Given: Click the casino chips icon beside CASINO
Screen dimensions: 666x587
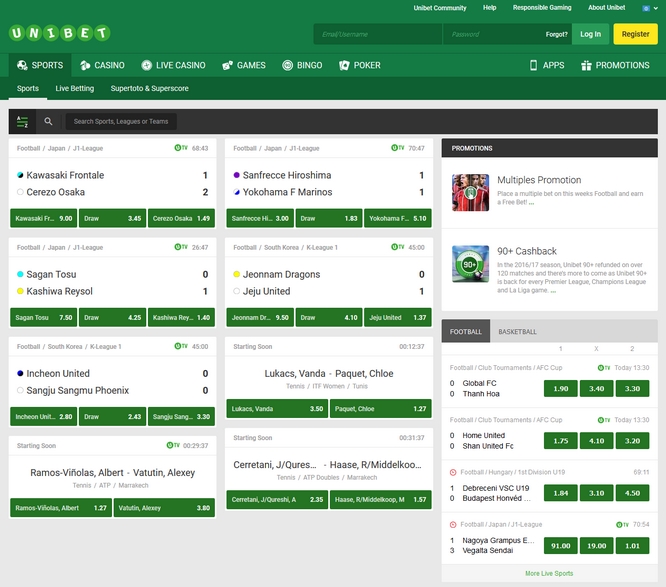Looking at the screenshot, I should tap(85, 65).
